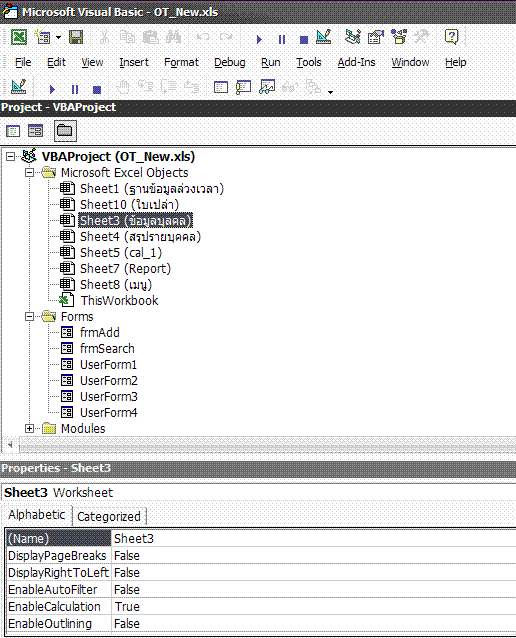The width and height of the screenshot is (516, 638).
Task: Click the Undo arrow icon
Action: tap(202, 37)
